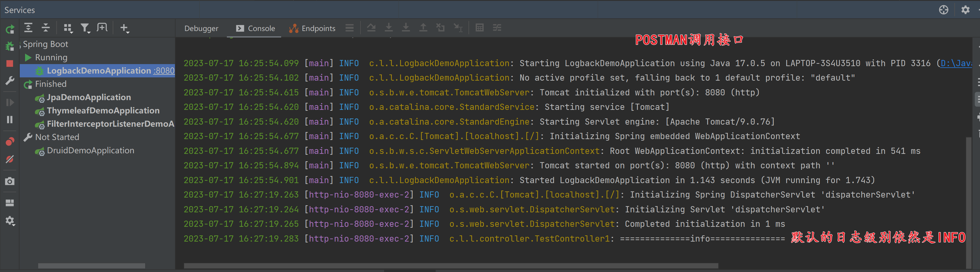Switch to the Debugger tab
Screen dimensions: 980x272
point(201,28)
